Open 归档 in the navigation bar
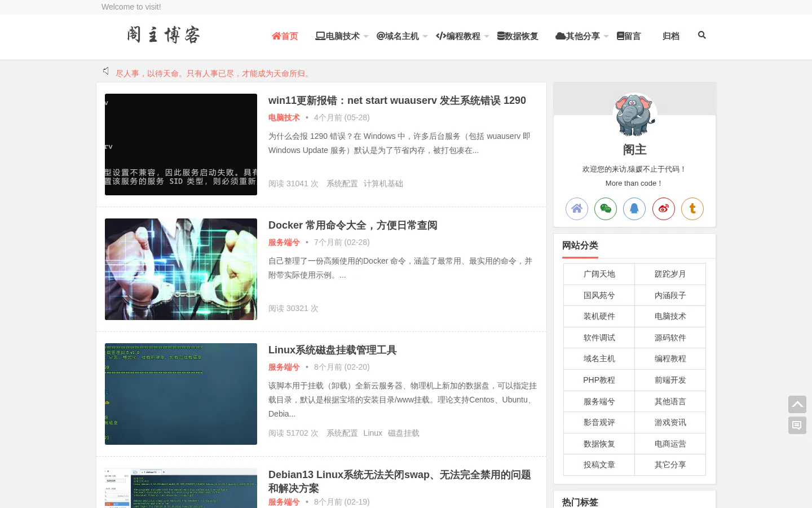812x508 pixels. click(x=671, y=36)
